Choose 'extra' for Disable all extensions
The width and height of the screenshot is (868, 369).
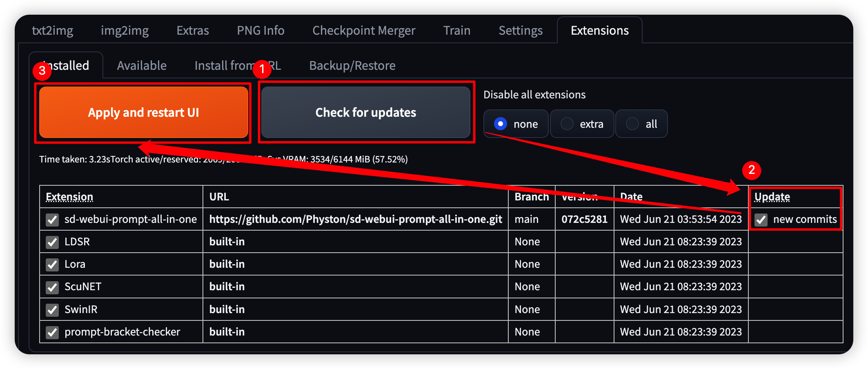pos(567,124)
